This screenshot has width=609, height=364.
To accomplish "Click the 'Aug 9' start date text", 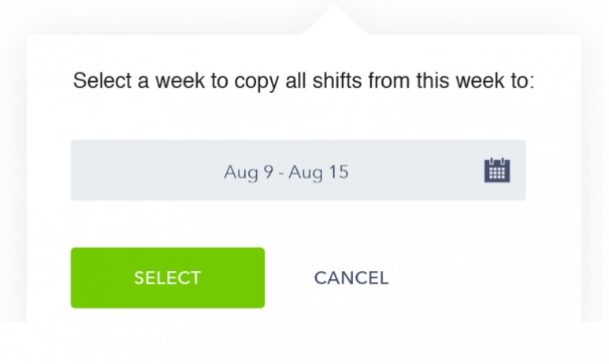I will (x=249, y=172).
